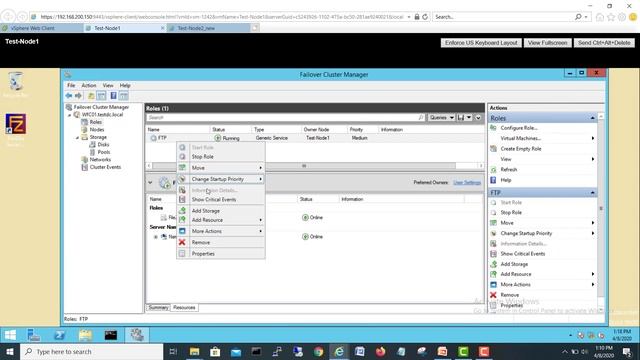The width and height of the screenshot is (640, 360).
Task: Switch to the Test-Node2_new browser tab
Action: pyautogui.click(x=208, y=28)
